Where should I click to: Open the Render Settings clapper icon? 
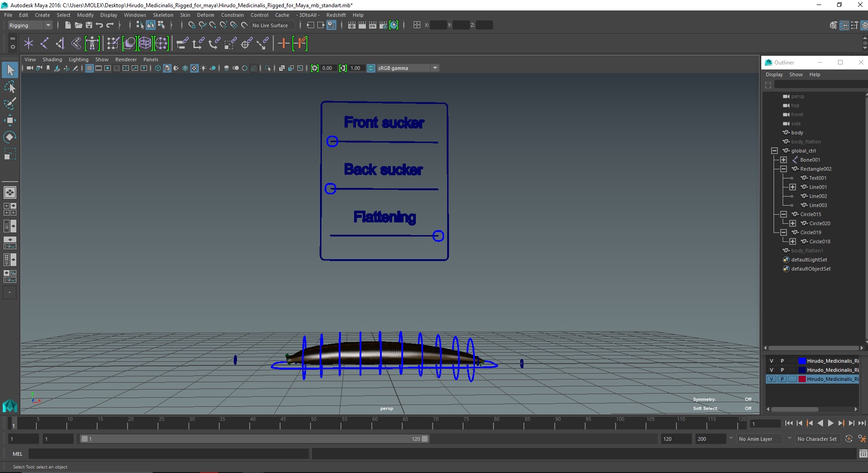tap(383, 25)
